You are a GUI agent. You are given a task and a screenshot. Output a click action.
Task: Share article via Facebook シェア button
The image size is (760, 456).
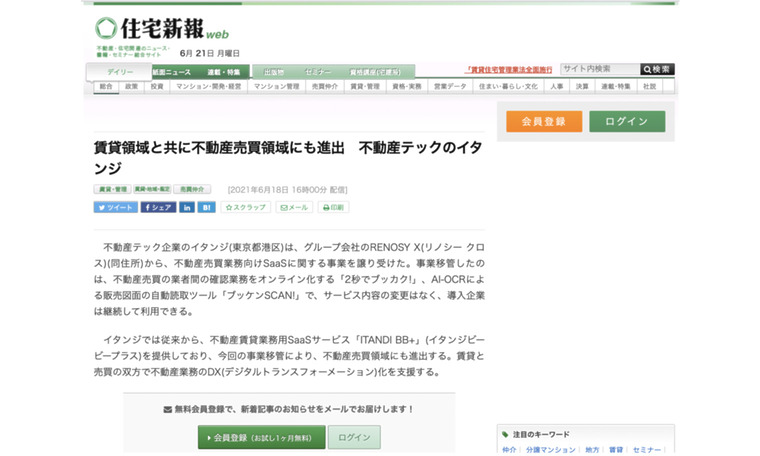coord(158,207)
